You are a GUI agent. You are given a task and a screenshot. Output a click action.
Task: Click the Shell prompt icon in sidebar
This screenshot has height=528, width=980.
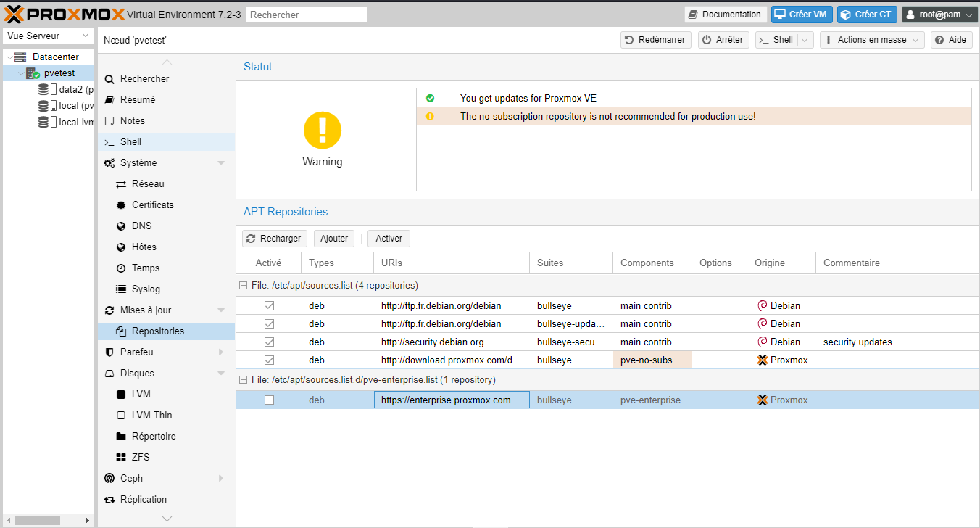click(x=109, y=142)
